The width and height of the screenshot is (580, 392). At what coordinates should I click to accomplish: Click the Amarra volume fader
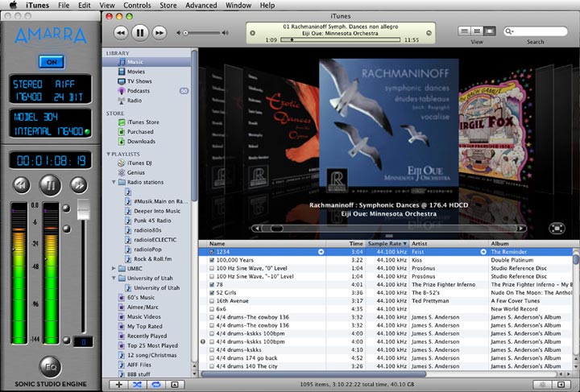click(x=84, y=209)
